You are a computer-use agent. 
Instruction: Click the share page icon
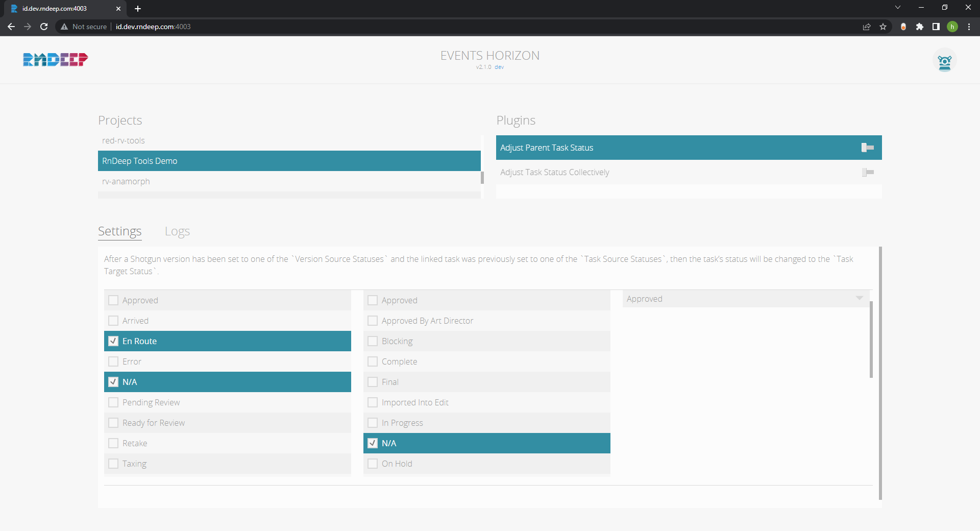867,27
